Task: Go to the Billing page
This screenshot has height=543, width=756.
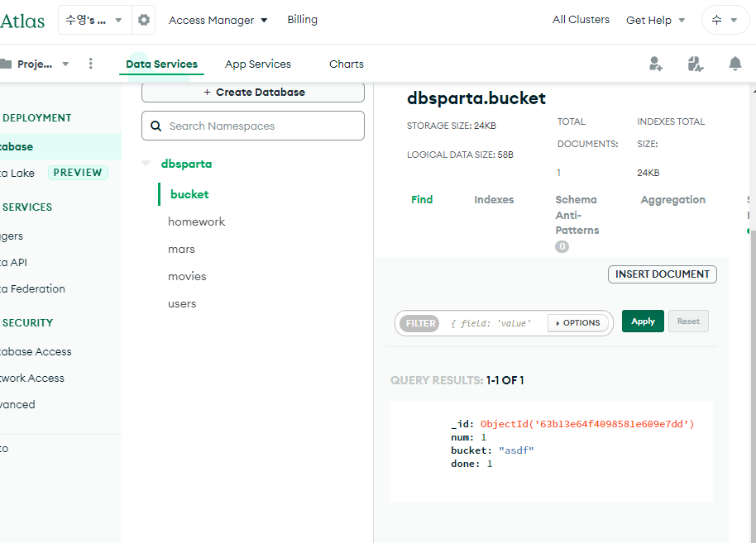Action: pyautogui.click(x=302, y=19)
